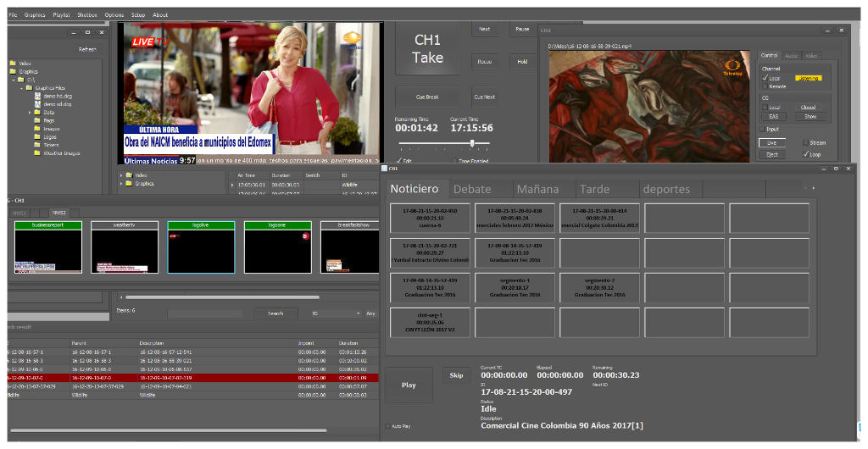This screenshot has height=449, width=868.
Task: Switch to the Control tab in CH2
Action: [x=769, y=55]
